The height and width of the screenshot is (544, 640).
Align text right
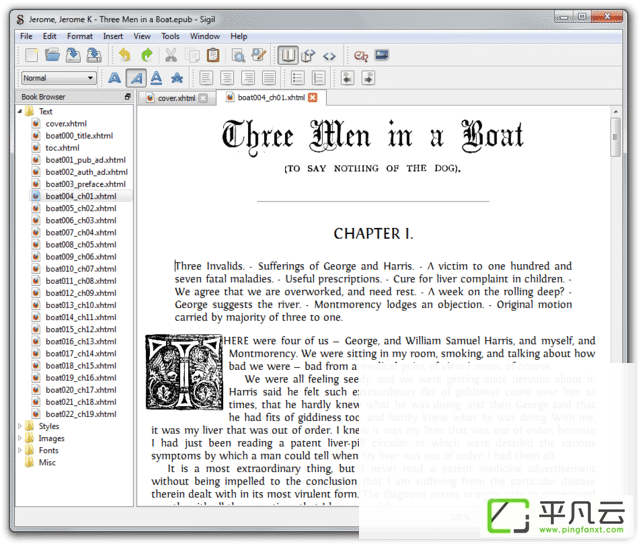click(248, 78)
